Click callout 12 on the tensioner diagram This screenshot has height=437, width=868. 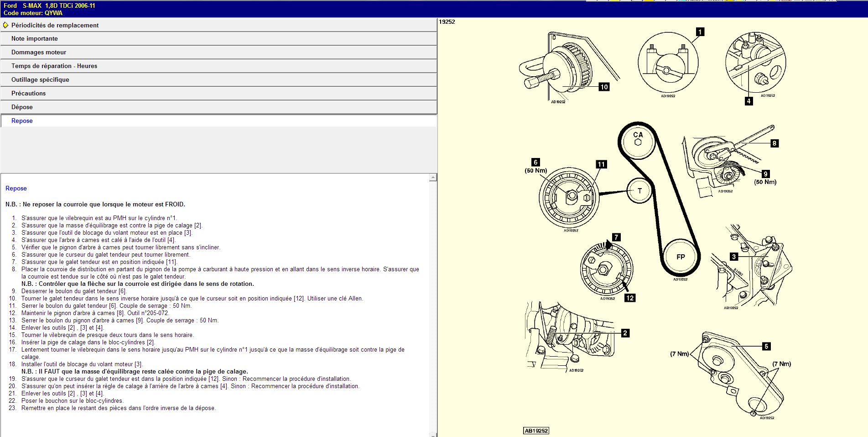(629, 298)
